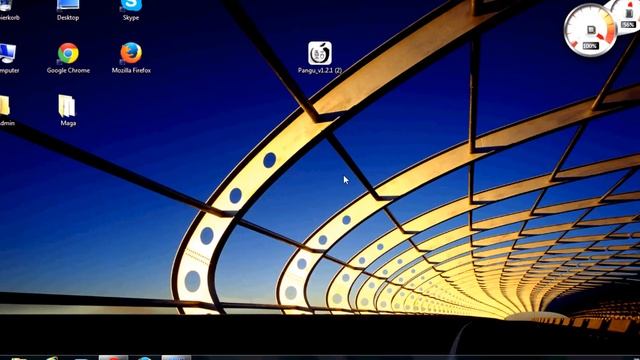This screenshot has width=640, height=360.
Task: Click the CPU meter gauge gadget
Action: [590, 30]
